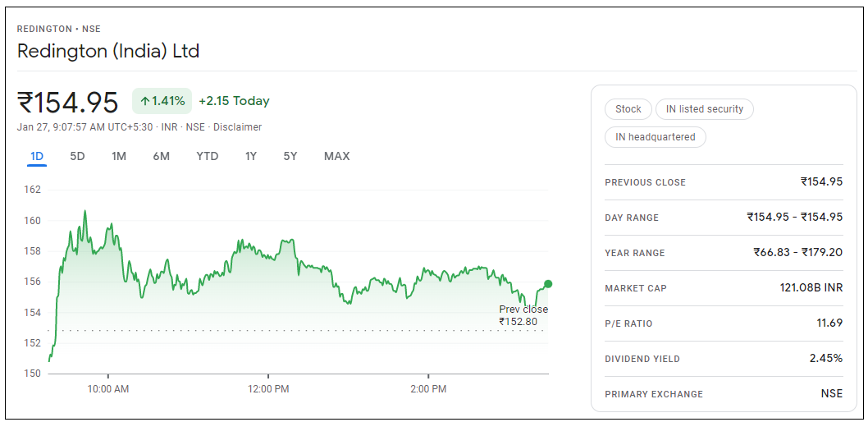
Task: Switch to the 5Y chart tab
Action: pyautogui.click(x=290, y=156)
